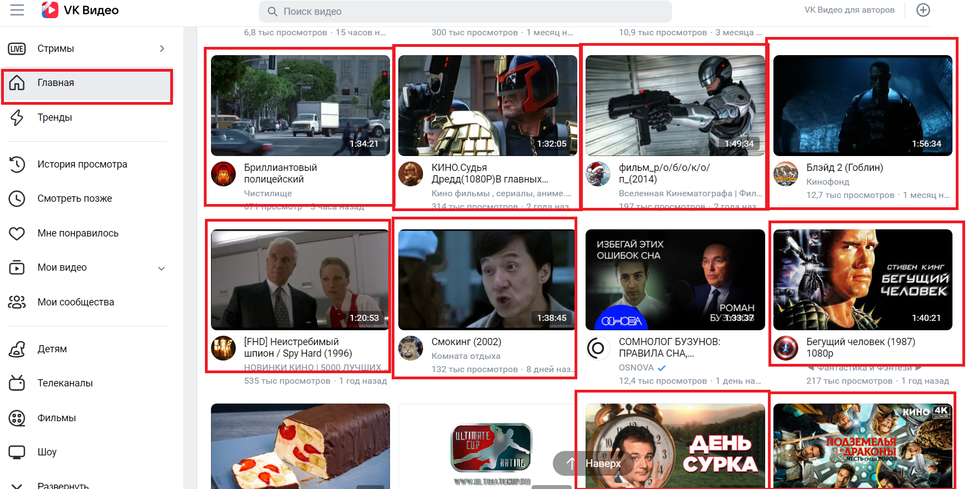Expand the Мои видео dropdown chevron
The width and height of the screenshot is (980, 489).
[161, 268]
